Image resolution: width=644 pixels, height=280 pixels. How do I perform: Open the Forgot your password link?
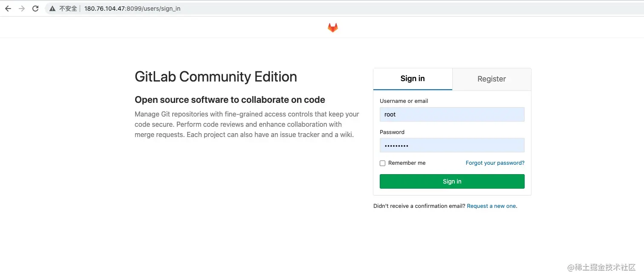(x=495, y=163)
